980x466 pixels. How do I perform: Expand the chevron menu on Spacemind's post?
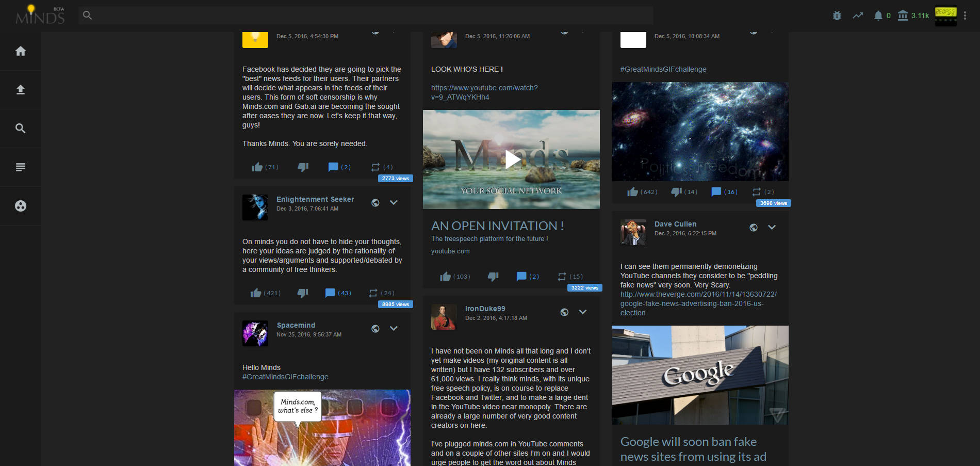394,329
